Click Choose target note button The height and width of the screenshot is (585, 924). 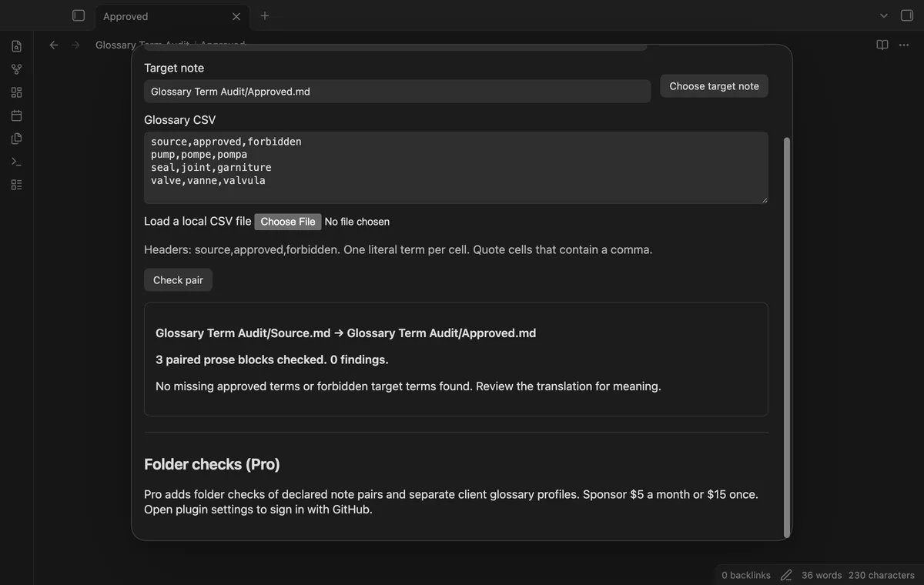coord(715,86)
